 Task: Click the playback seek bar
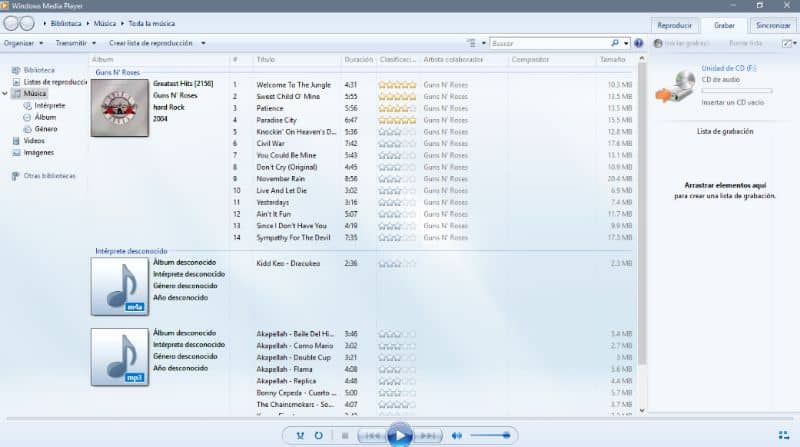click(x=399, y=419)
